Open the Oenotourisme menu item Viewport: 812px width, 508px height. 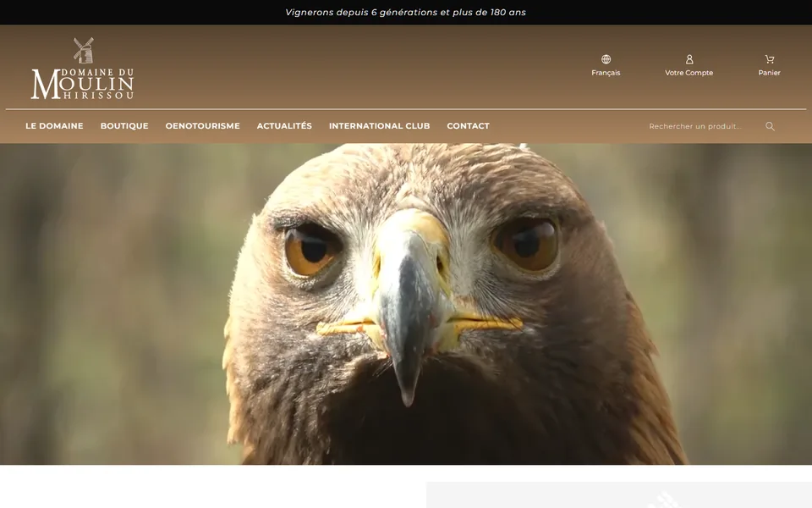(202, 126)
